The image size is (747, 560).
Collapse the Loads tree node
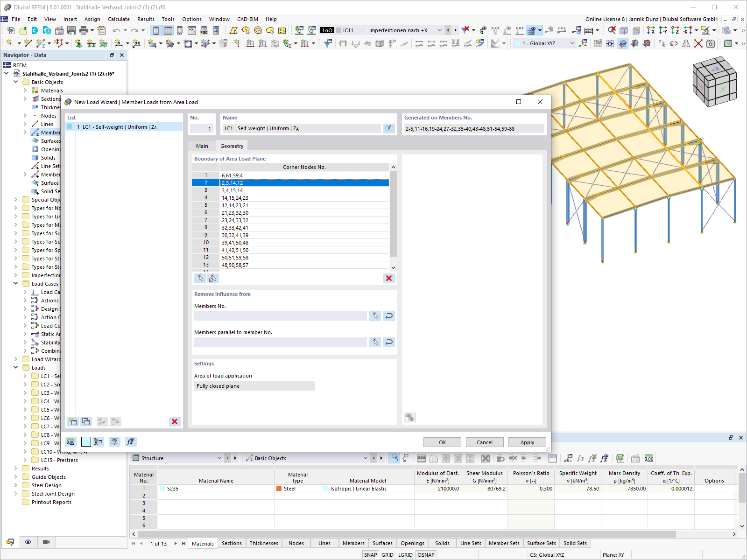point(15,368)
